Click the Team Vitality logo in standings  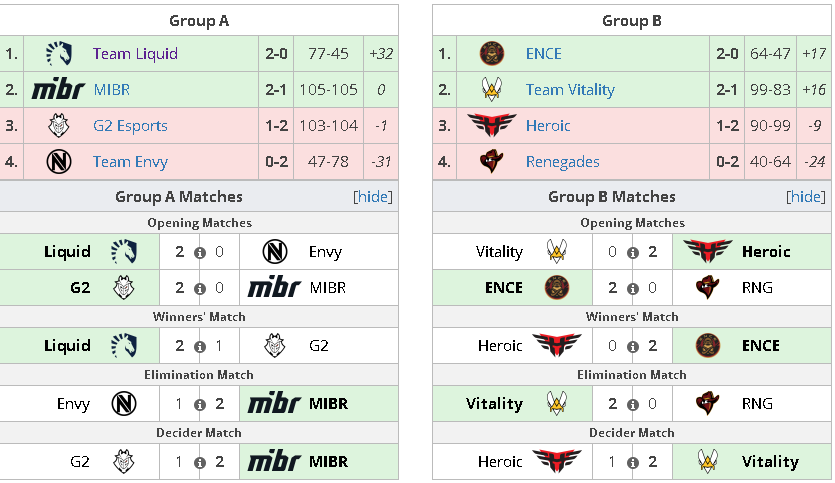point(491,90)
